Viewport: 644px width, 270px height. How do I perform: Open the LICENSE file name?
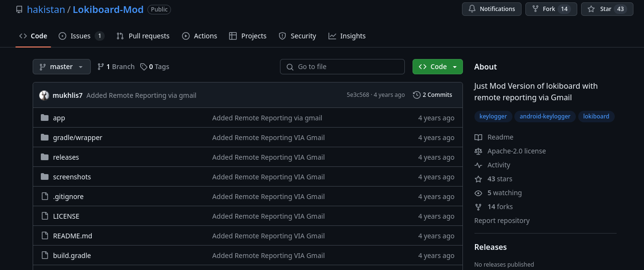[66, 216]
